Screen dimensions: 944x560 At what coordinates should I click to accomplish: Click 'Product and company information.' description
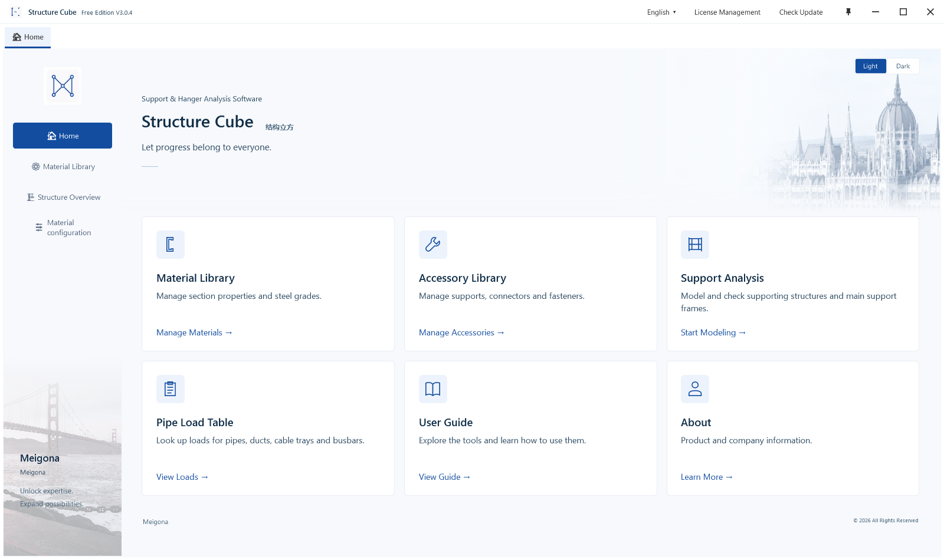(746, 440)
